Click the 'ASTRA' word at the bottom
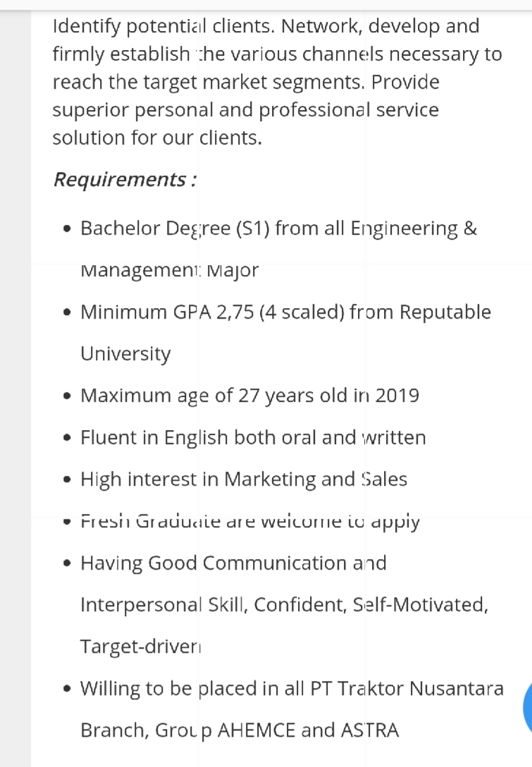 click(370, 730)
